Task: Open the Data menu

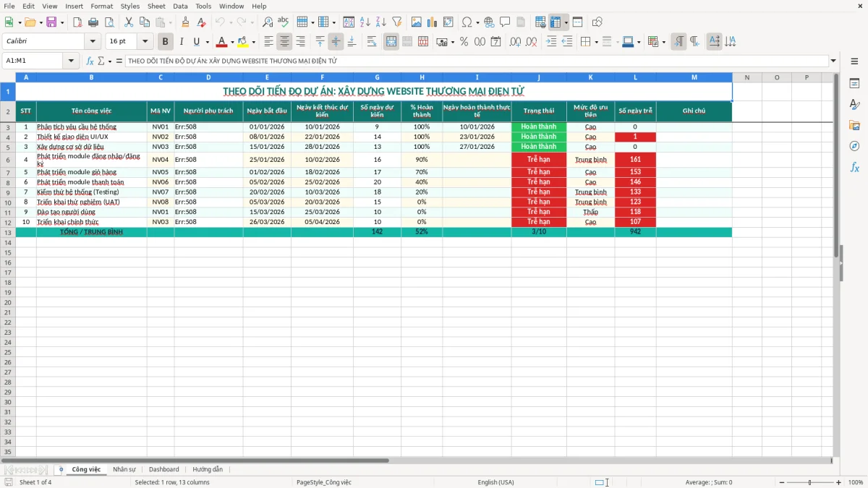Action: coord(180,6)
